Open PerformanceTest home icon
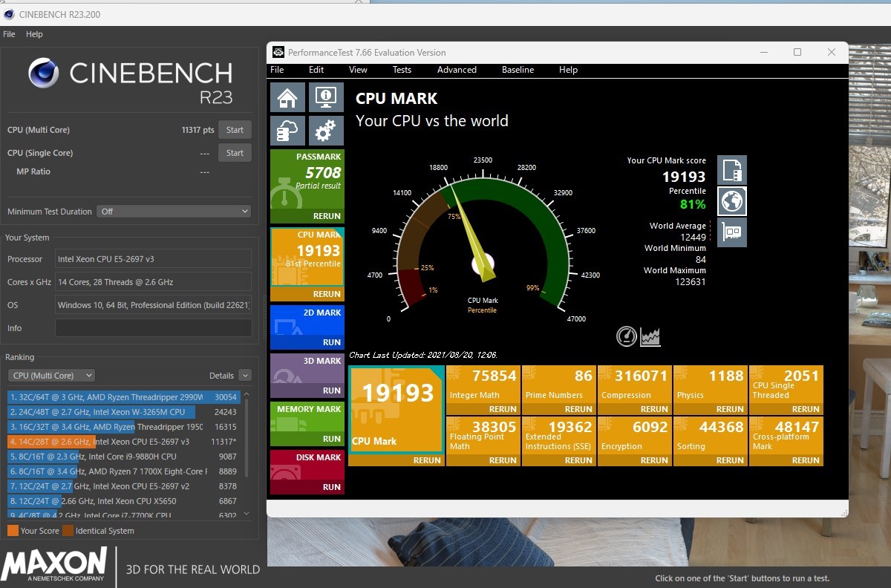Screen dimensions: 891x588 click(287, 97)
